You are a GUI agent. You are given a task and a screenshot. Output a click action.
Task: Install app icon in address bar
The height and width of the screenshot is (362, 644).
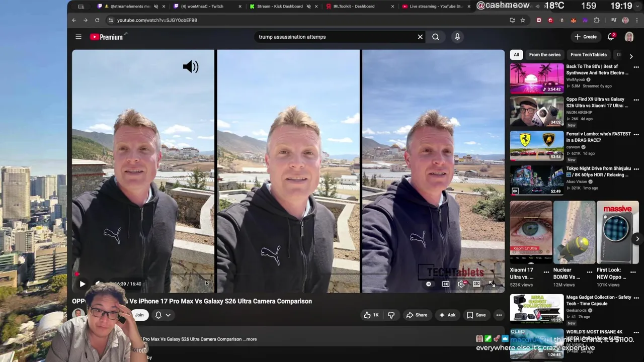point(512,20)
